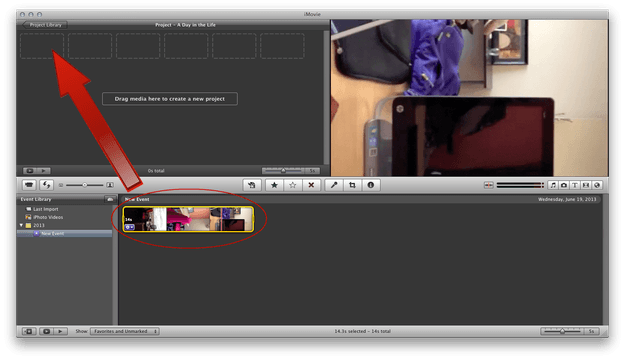
Task: Unmark selection using the hollow star button
Action: (293, 185)
